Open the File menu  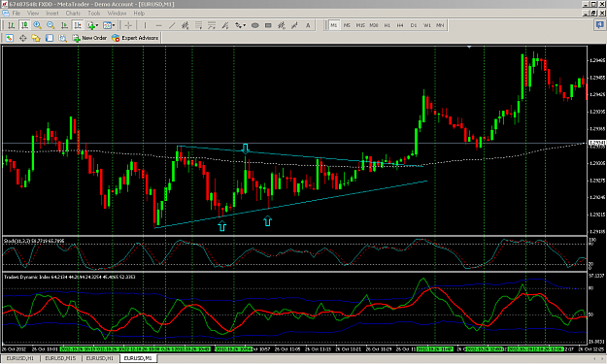17,14
